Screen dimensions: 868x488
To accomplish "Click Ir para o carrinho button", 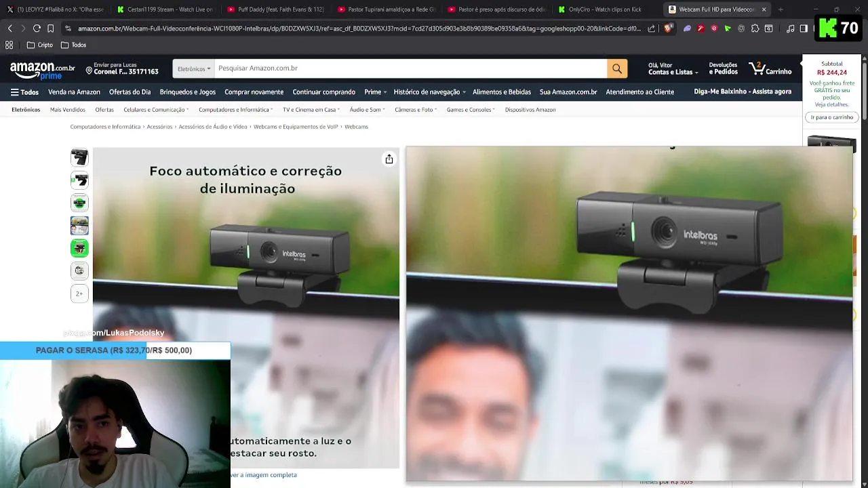I will 832,117.
